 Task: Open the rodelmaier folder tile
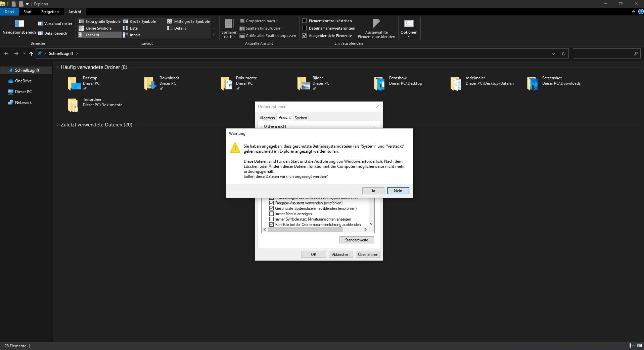(482, 83)
